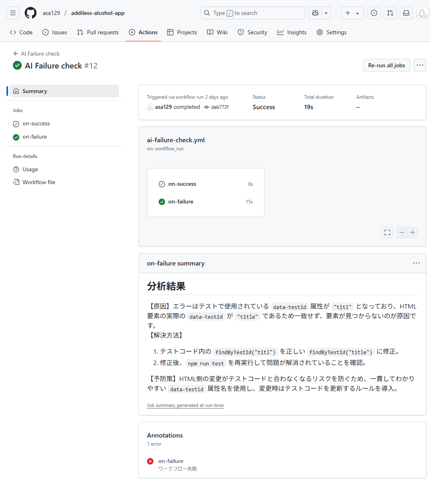Open the create new plus menu
The width and height of the screenshot is (430, 504).
pos(352,13)
